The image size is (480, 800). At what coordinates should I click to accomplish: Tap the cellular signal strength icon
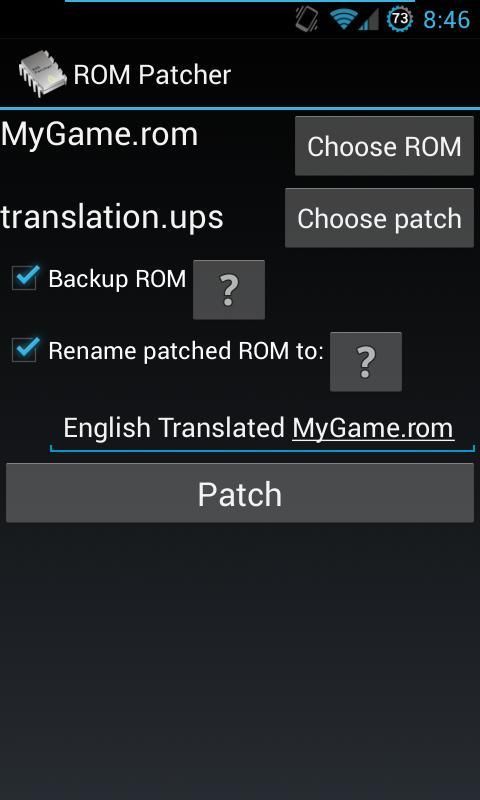click(x=368, y=19)
